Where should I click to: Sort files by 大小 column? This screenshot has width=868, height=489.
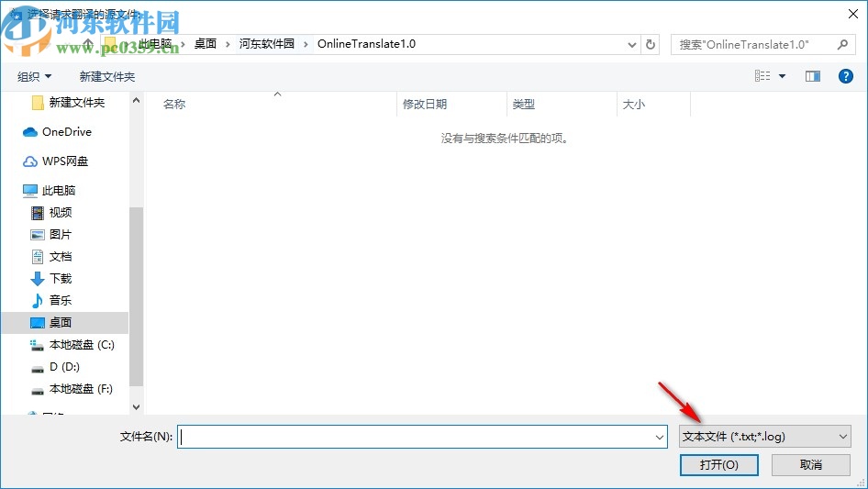tap(634, 104)
